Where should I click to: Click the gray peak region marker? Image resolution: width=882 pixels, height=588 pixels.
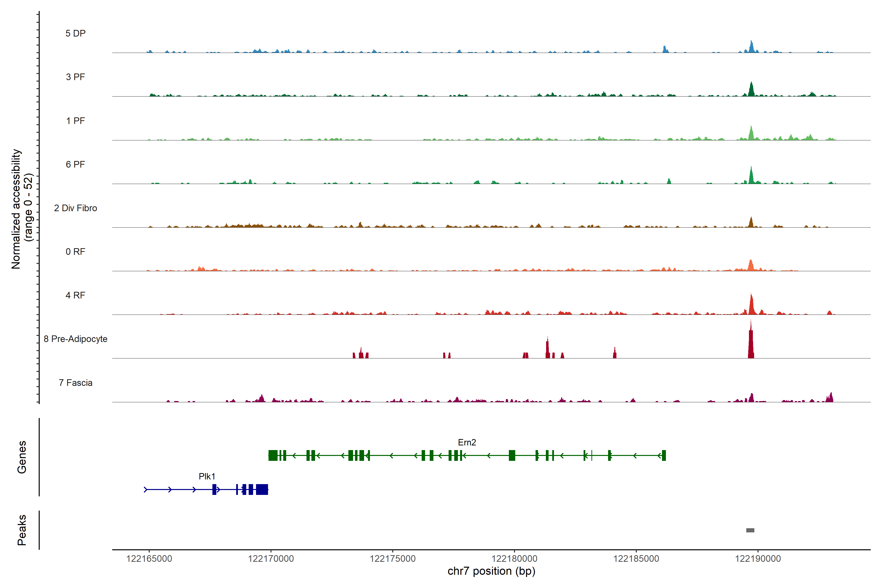tap(750, 530)
